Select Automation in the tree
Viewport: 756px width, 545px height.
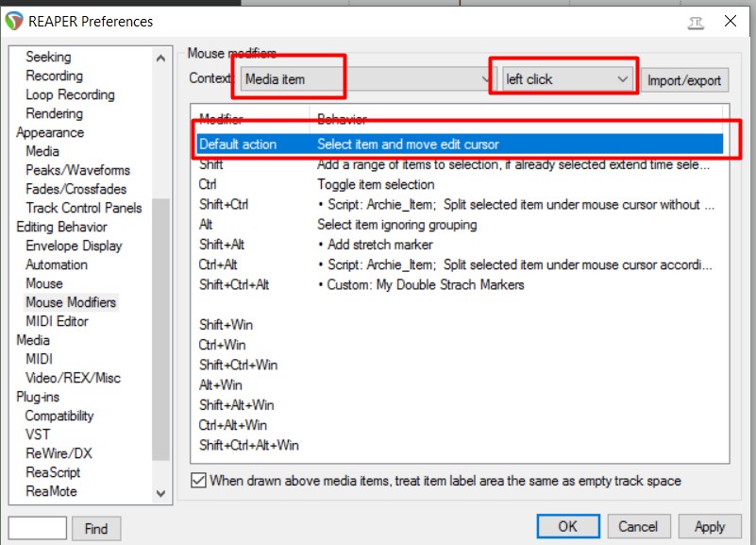(x=57, y=264)
